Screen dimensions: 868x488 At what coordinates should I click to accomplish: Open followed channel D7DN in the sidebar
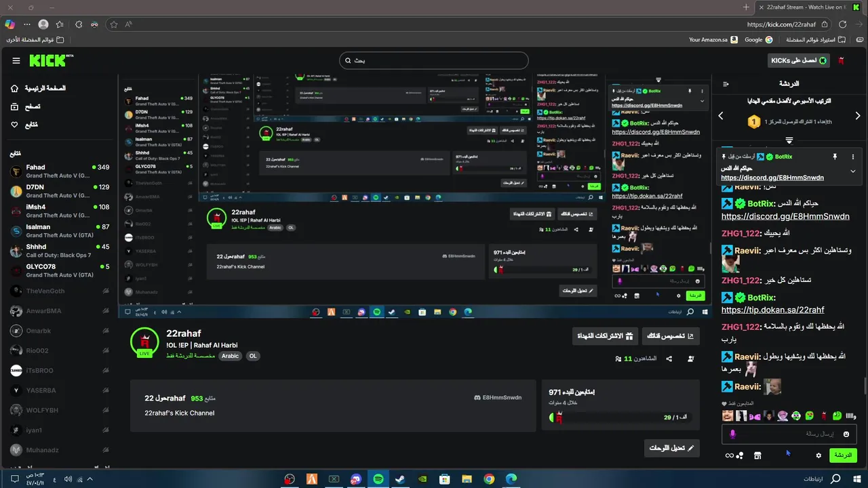(x=60, y=191)
